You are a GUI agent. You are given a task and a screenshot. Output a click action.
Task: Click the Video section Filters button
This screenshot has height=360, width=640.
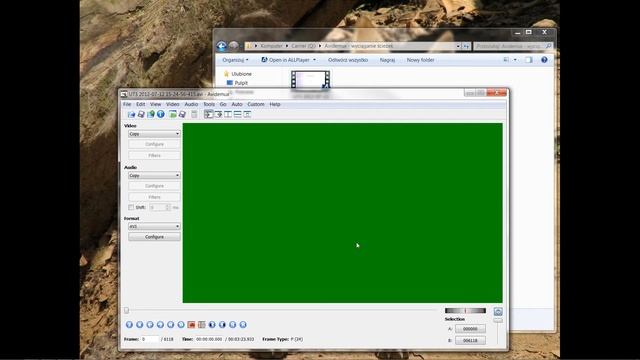click(x=154, y=156)
